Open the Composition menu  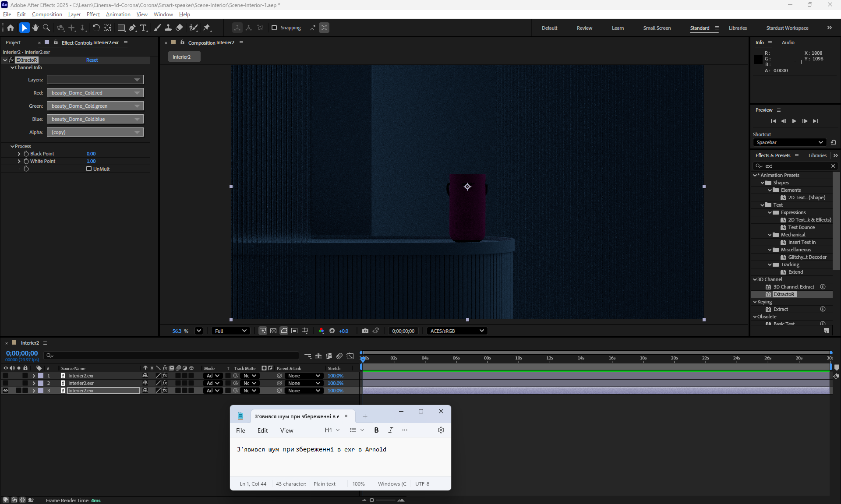pos(47,14)
